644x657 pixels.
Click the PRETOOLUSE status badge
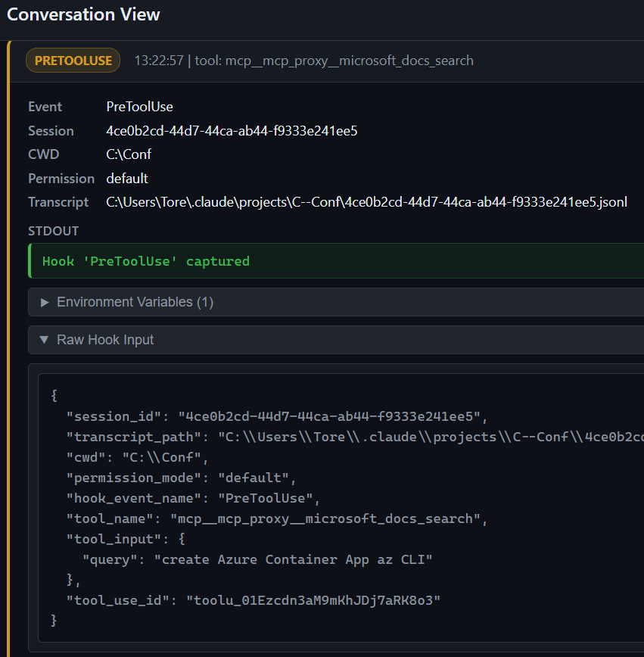[x=73, y=60]
